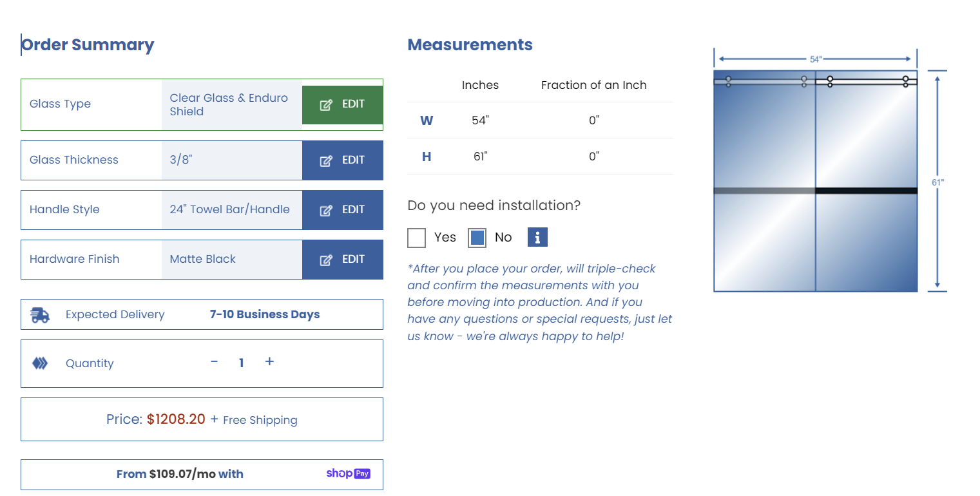Click the shower door preview image

815,180
